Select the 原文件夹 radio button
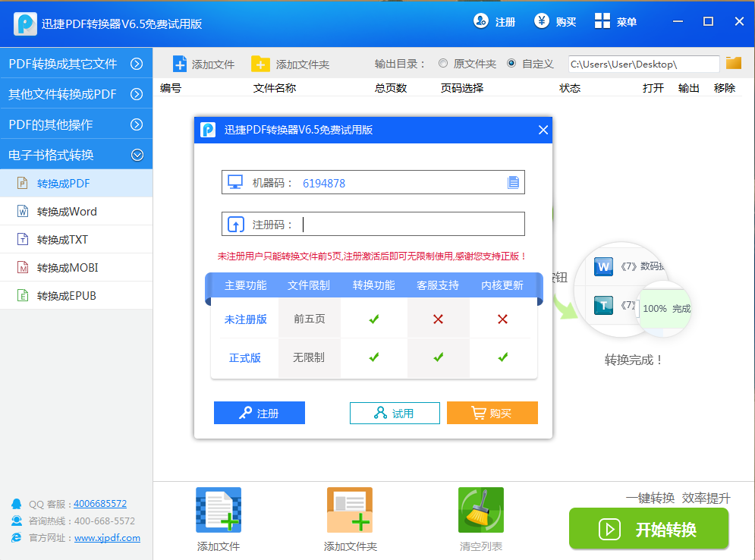 443,63
